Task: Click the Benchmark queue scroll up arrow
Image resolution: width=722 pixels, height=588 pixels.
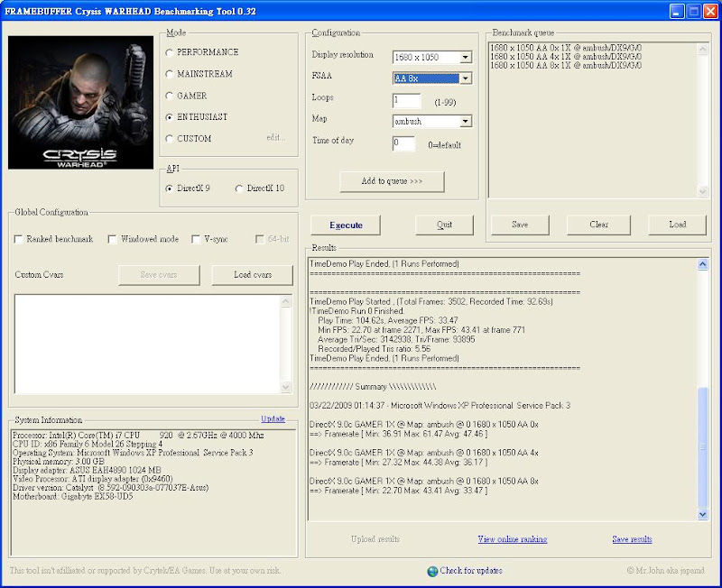Action: tap(703, 50)
